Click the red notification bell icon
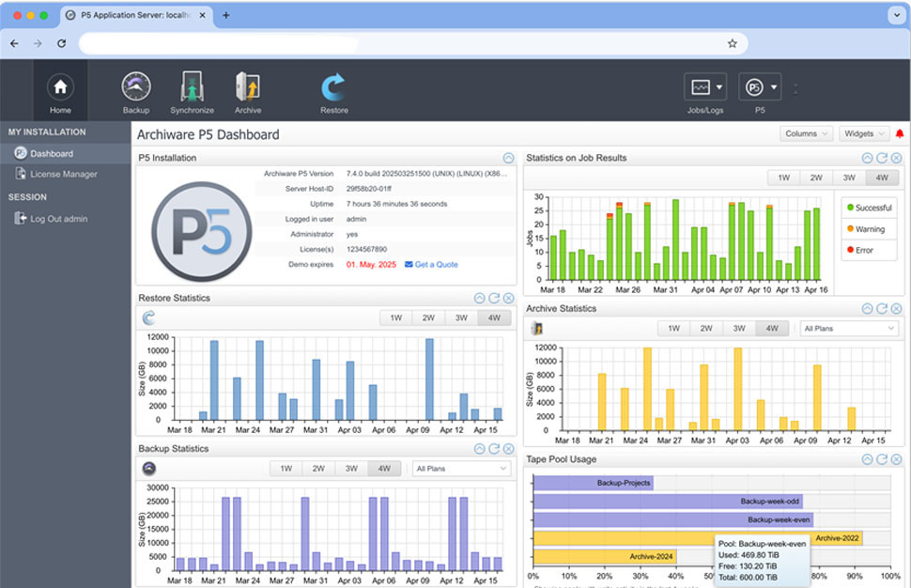The height and width of the screenshot is (588, 911). coord(899,134)
